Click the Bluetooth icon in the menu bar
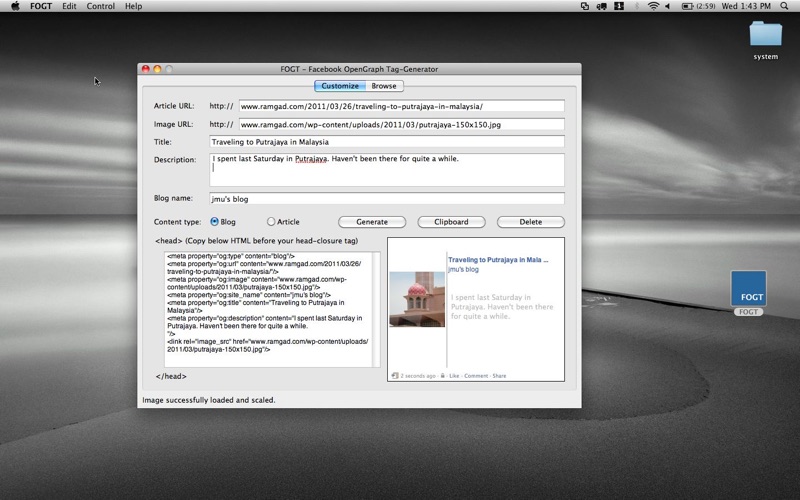Viewport: 800px width, 500px height. 637,6
